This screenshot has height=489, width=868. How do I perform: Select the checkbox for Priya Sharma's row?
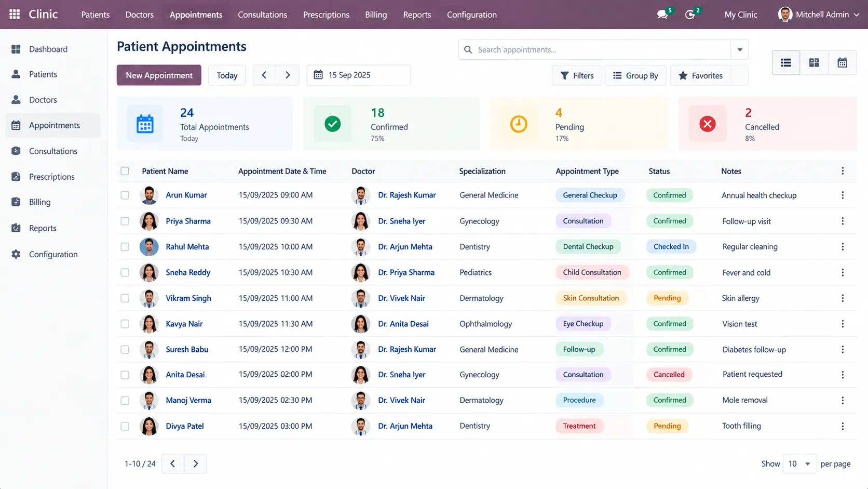tap(125, 221)
